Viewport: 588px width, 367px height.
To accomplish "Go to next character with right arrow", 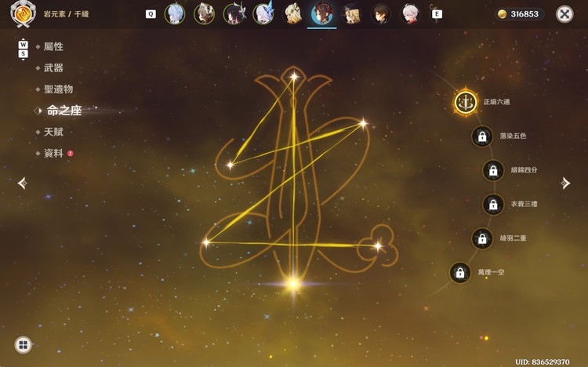I will point(565,183).
